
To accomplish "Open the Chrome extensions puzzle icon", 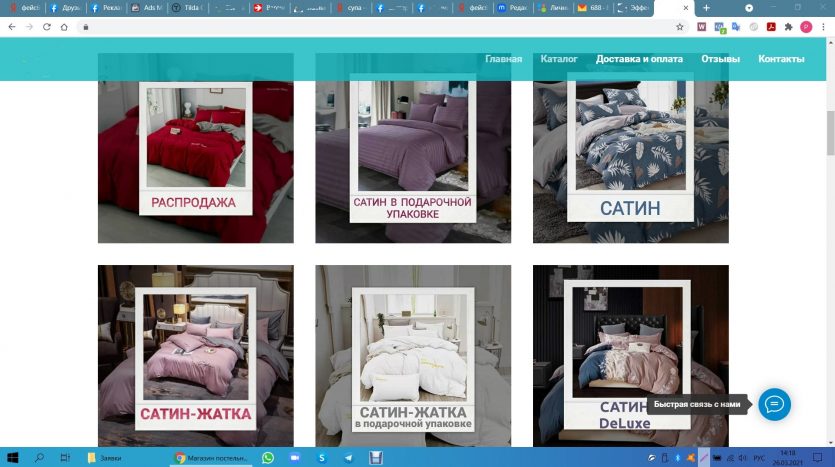I will (788, 27).
